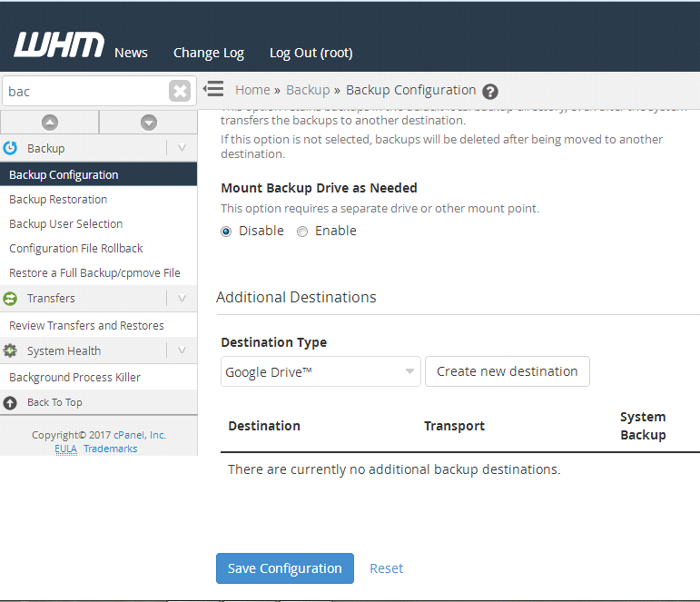Click 'There are currently no additional backup destinations' text
Screen dimensions: 700x602
(394, 469)
